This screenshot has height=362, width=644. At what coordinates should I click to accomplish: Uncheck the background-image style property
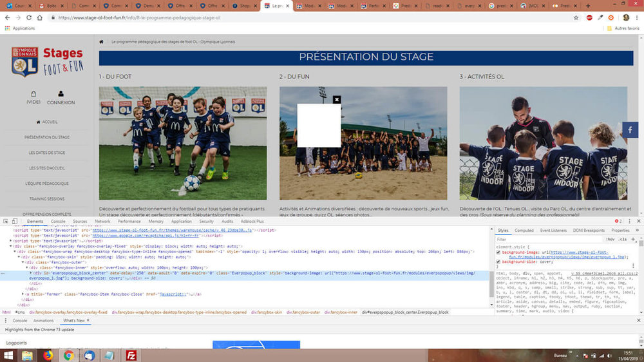point(498,252)
